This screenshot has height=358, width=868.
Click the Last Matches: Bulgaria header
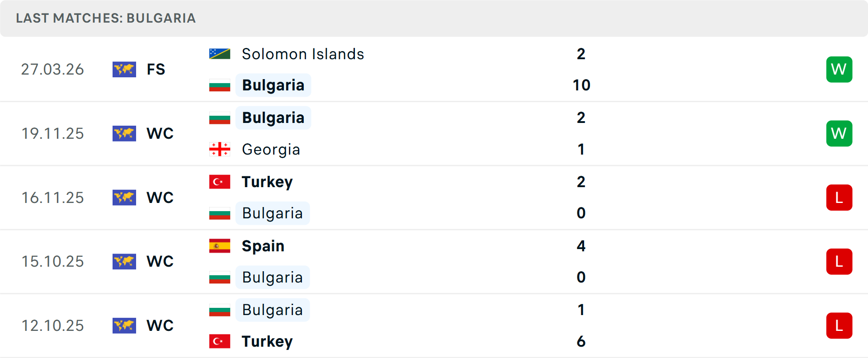[106, 18]
